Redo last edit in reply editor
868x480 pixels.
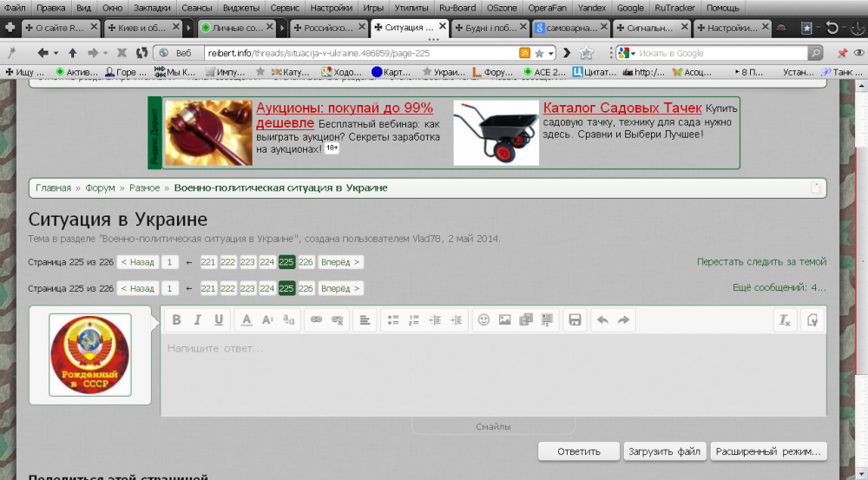pos(624,320)
